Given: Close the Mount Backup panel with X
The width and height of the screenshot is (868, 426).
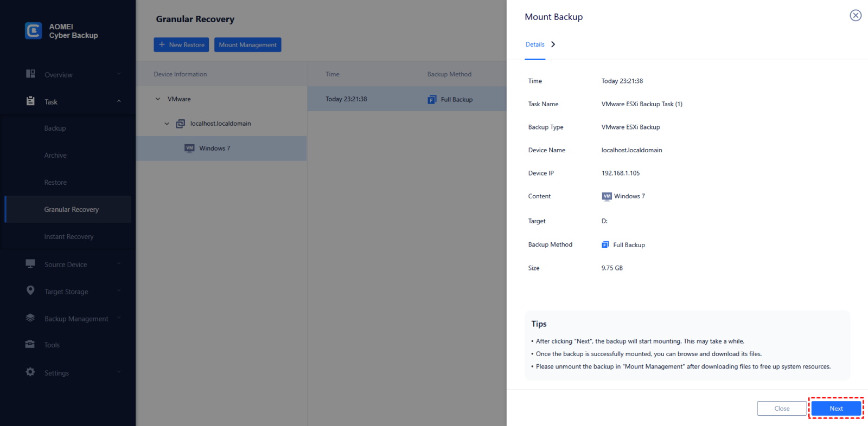Looking at the screenshot, I should (x=856, y=15).
